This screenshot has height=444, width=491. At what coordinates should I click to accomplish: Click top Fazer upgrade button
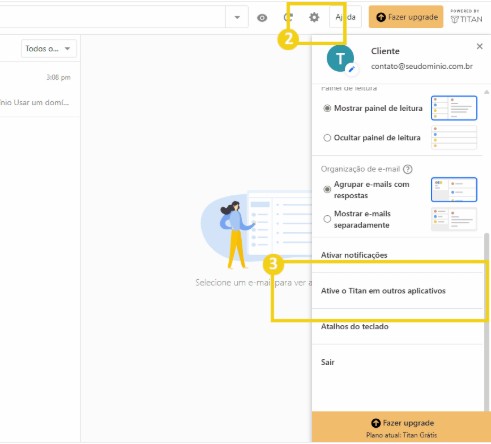pyautogui.click(x=406, y=17)
